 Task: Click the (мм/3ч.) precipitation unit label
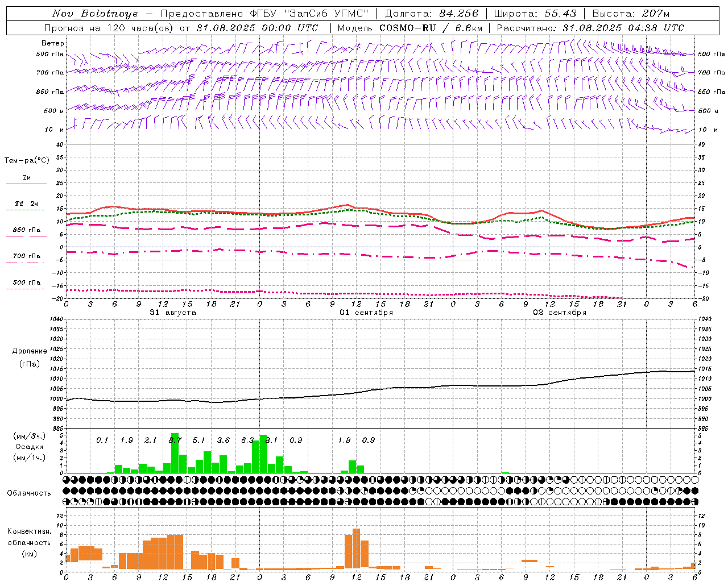(29, 436)
